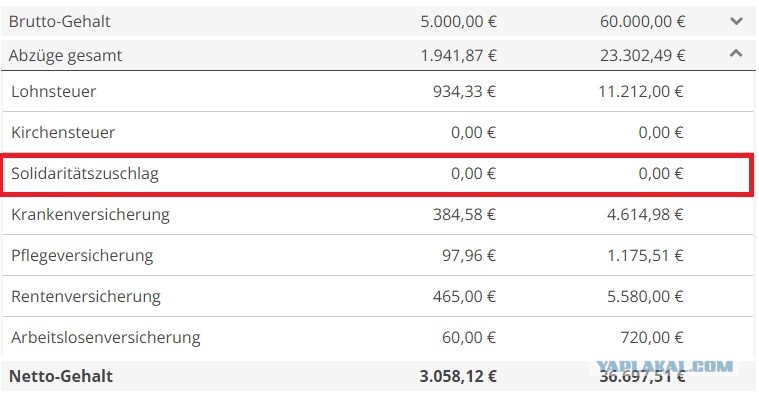The image size is (759, 396).
Task: Click the Abzüge gesamt label
Action: click(x=65, y=56)
